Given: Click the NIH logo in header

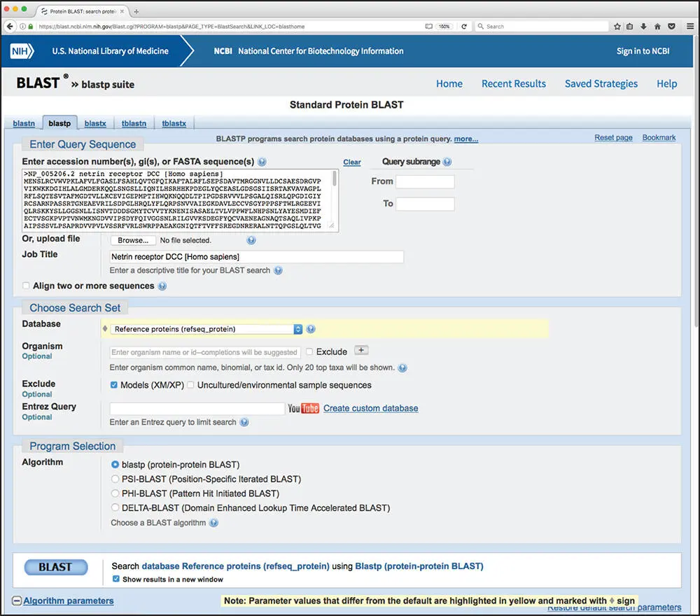Looking at the screenshot, I should pyautogui.click(x=22, y=51).
